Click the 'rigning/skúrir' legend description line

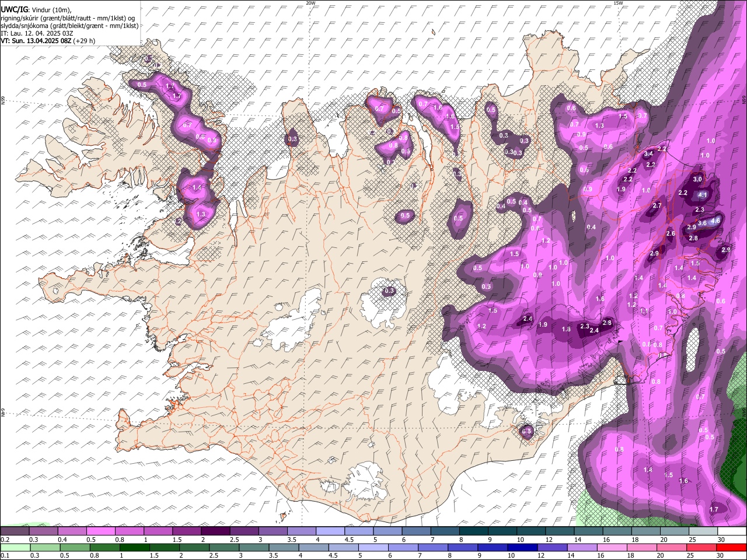(x=68, y=17)
